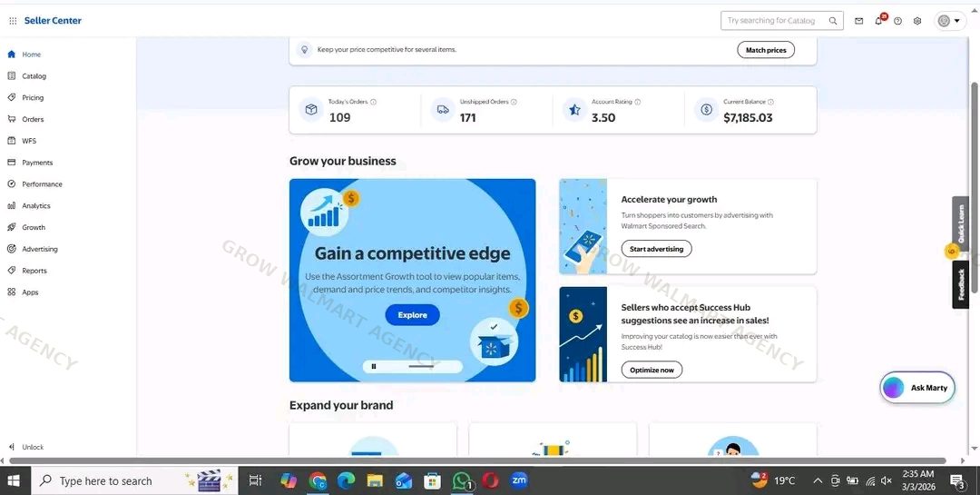
Task: Open the Feedback side tab
Action: point(961,284)
